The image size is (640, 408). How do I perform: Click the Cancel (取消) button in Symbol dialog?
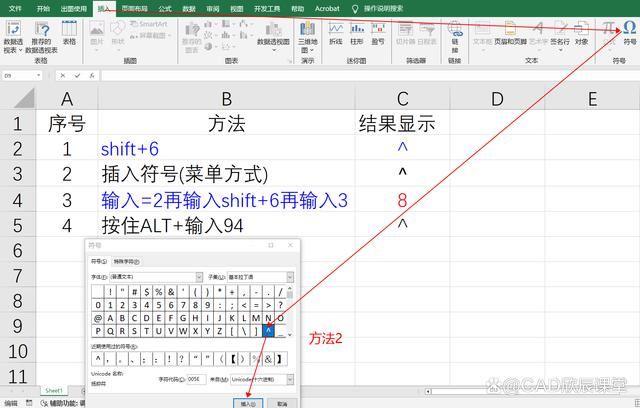coord(282,404)
